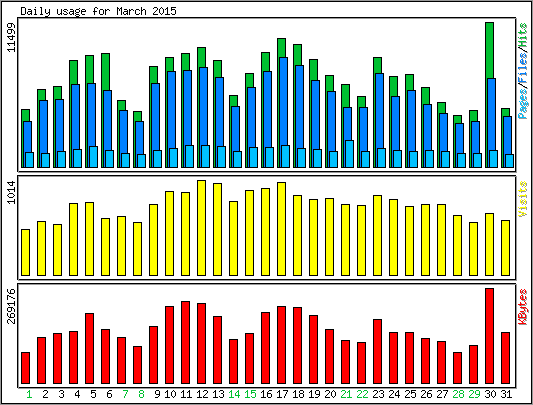
Task: Select the 1014 axis value on visits chart
Action: pyautogui.click(x=12, y=192)
